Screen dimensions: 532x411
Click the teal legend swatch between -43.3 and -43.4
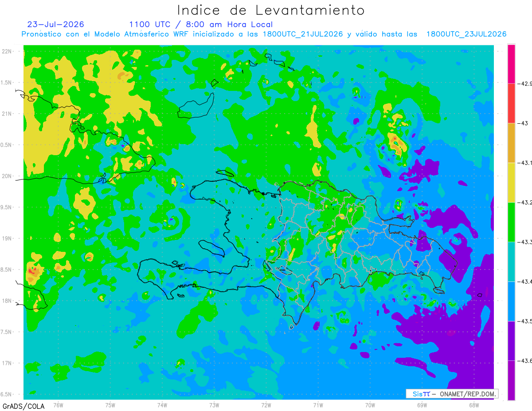(x=511, y=262)
